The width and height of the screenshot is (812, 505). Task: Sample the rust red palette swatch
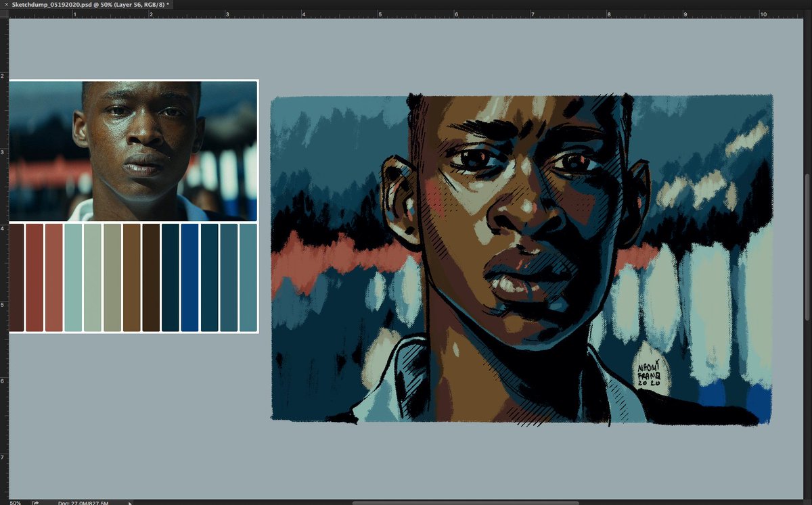[34, 278]
